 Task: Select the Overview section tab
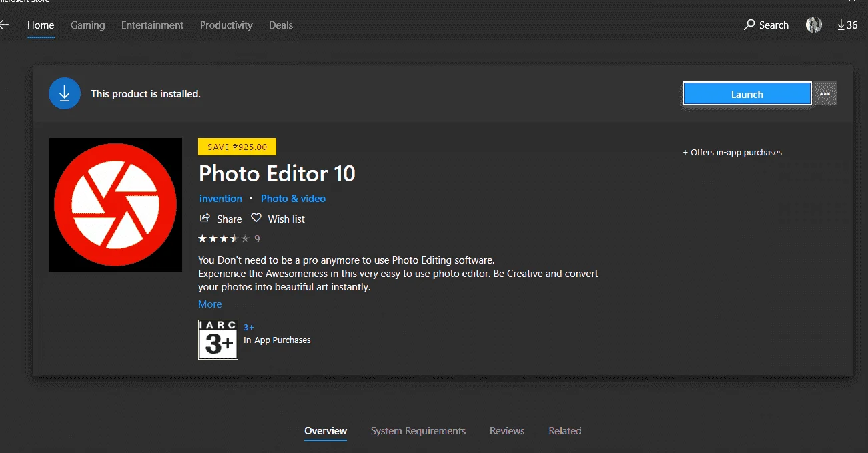click(326, 431)
